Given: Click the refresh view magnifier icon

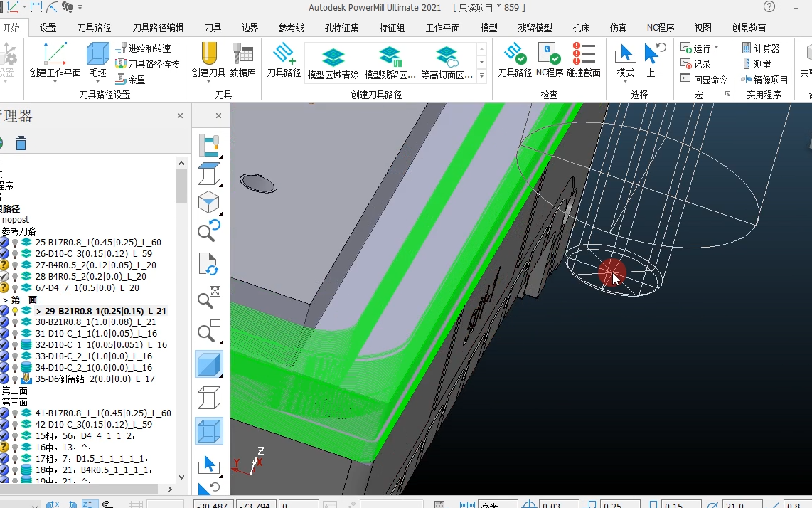Looking at the screenshot, I should [x=209, y=231].
